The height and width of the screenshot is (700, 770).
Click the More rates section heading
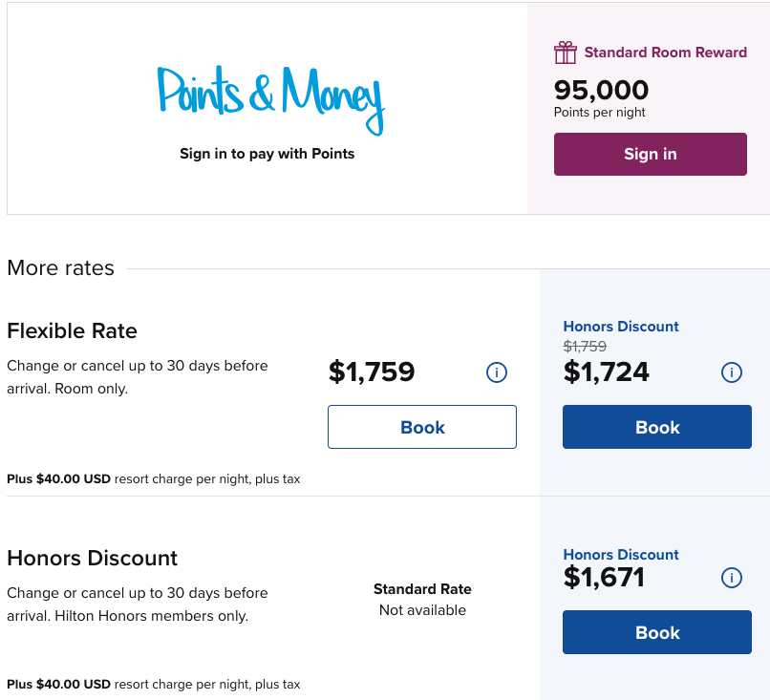tap(61, 268)
